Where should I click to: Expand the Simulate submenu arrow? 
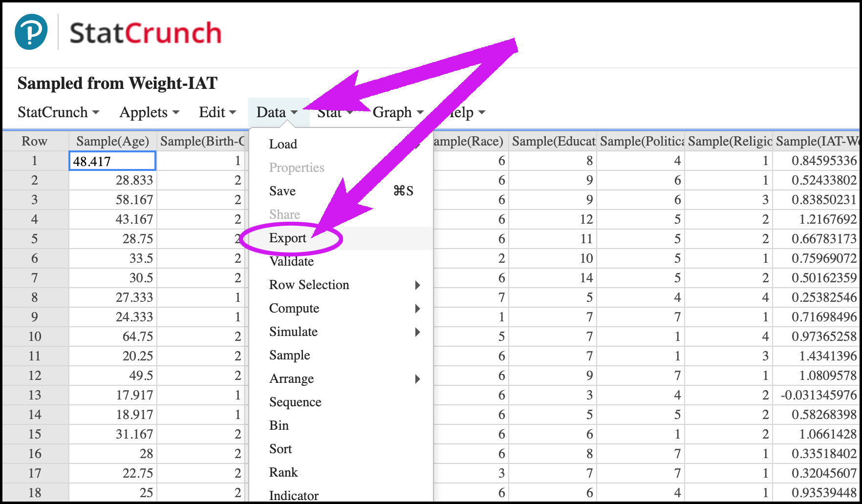[x=417, y=332]
